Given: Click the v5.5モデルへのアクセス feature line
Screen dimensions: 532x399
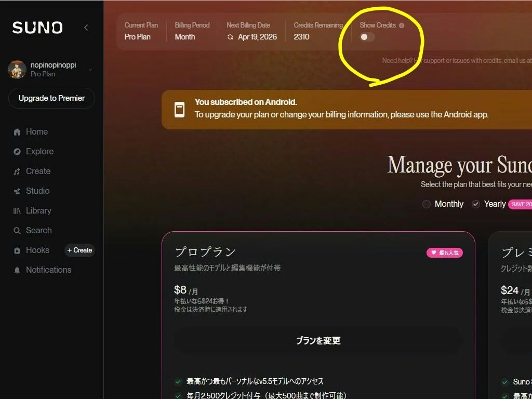Looking at the screenshot, I should (255, 382).
